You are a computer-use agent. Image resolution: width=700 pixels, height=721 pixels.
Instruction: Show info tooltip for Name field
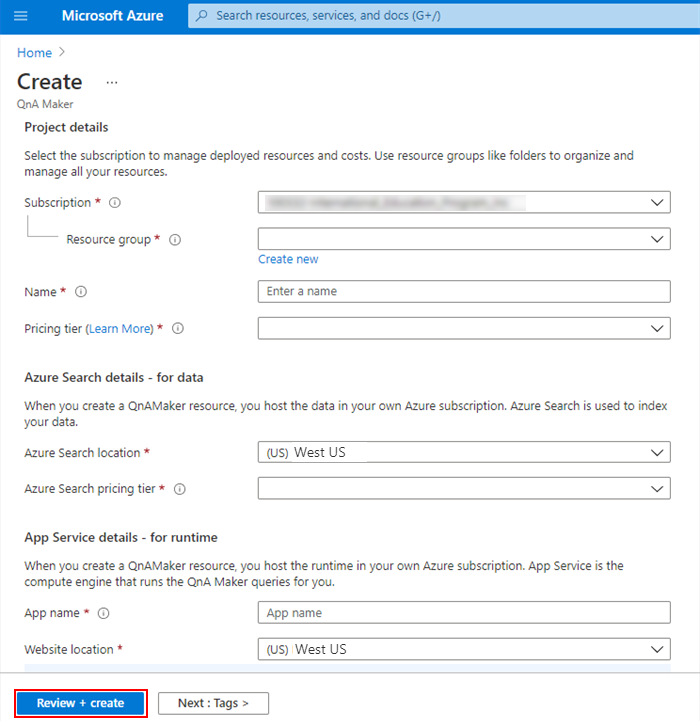[81, 292]
